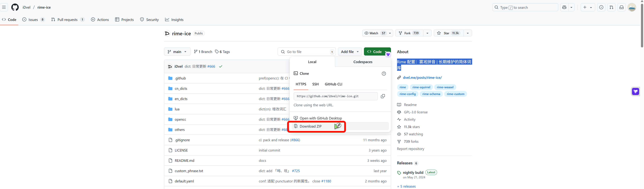Open the user avatar menu
The height and width of the screenshot is (189, 644).
point(632,7)
